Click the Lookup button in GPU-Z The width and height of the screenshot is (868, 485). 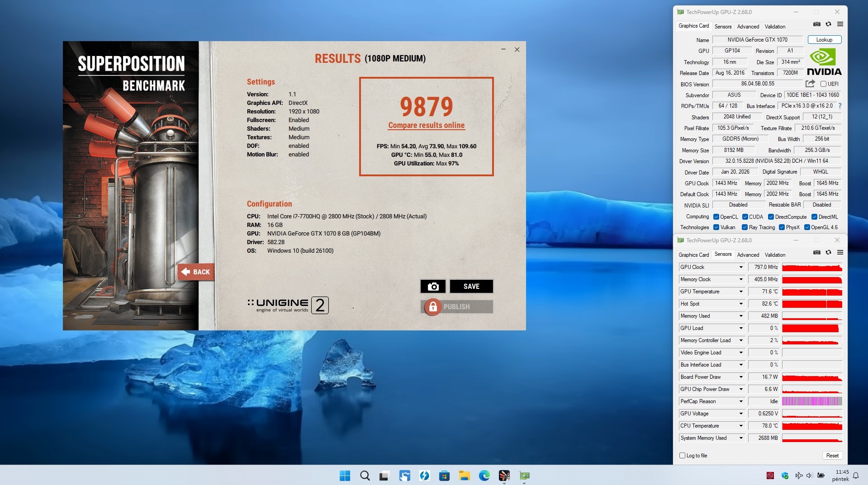(x=824, y=40)
